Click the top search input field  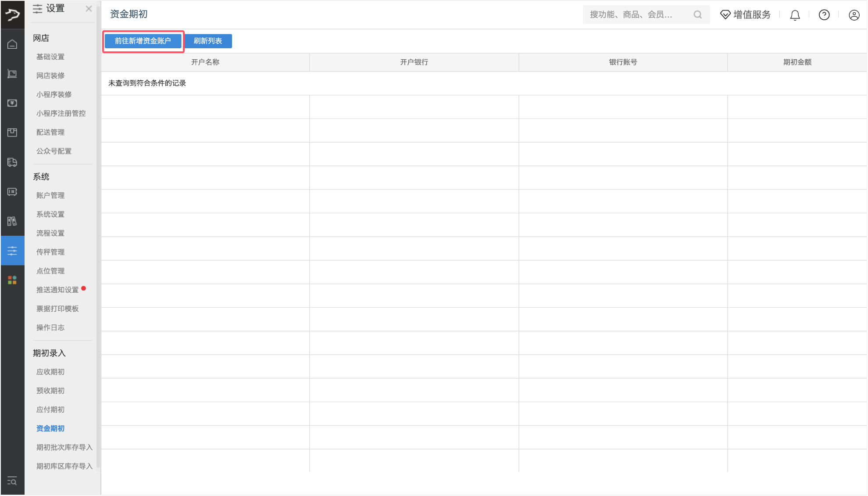coord(636,15)
